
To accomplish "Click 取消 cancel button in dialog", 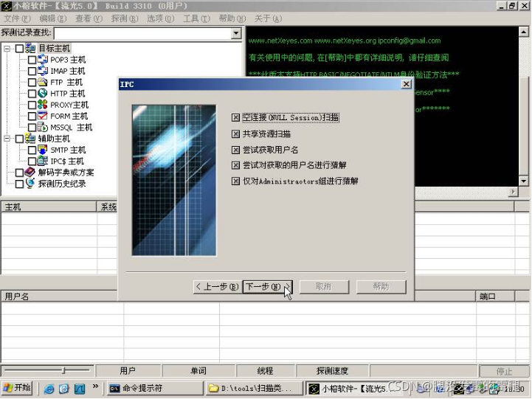I will point(324,287).
